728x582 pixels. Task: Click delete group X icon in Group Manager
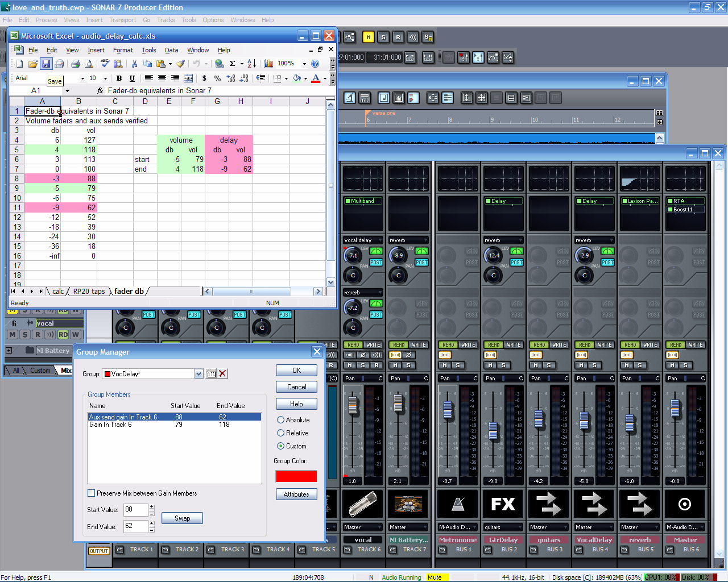tap(222, 373)
